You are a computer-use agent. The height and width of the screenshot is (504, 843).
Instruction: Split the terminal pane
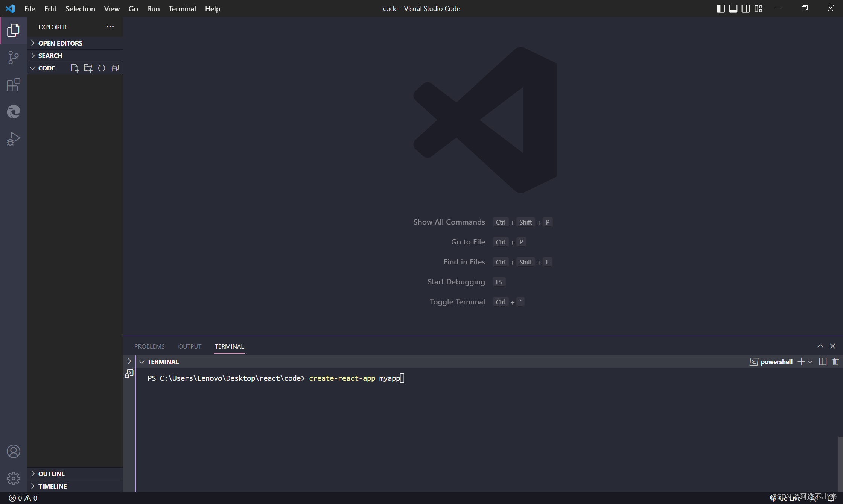tap(823, 361)
